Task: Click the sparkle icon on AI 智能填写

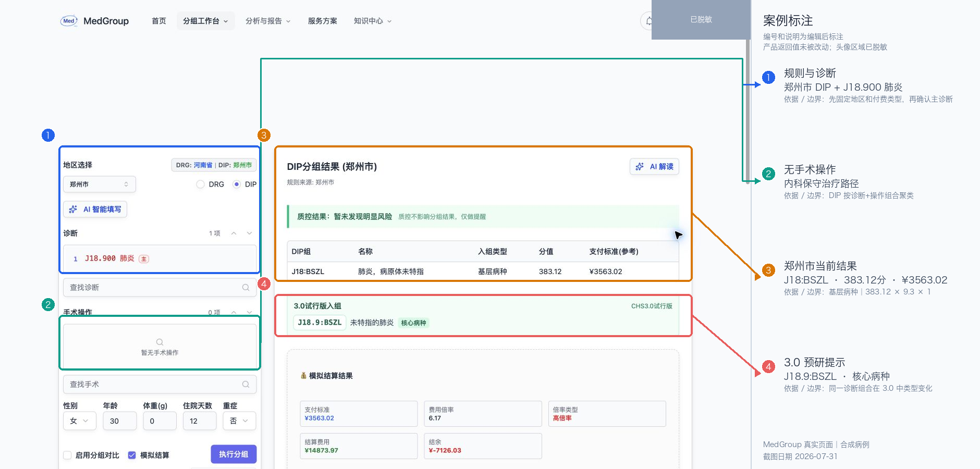Action: (73, 209)
